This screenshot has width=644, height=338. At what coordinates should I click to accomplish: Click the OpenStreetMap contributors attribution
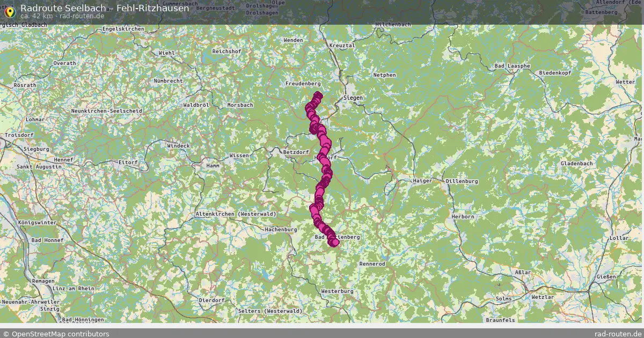point(55,334)
